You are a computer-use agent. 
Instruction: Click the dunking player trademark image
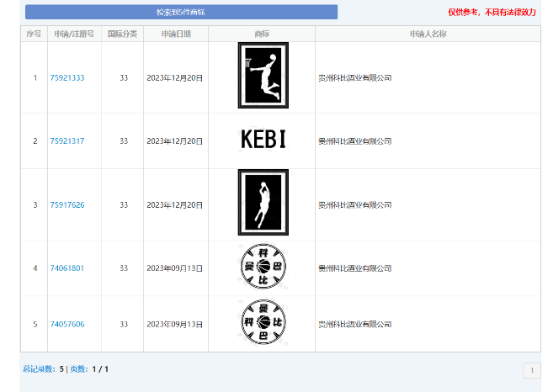tap(263, 75)
